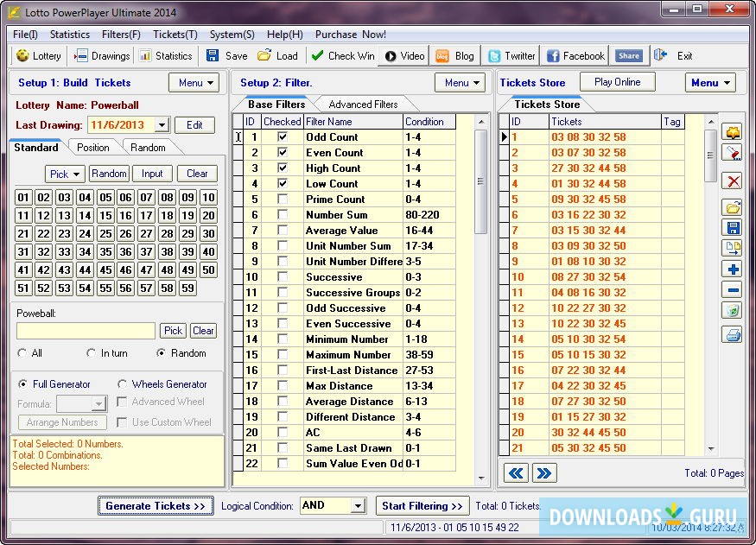Enable the Prime Count filter
This screenshot has height=545, width=756.
pyautogui.click(x=282, y=200)
